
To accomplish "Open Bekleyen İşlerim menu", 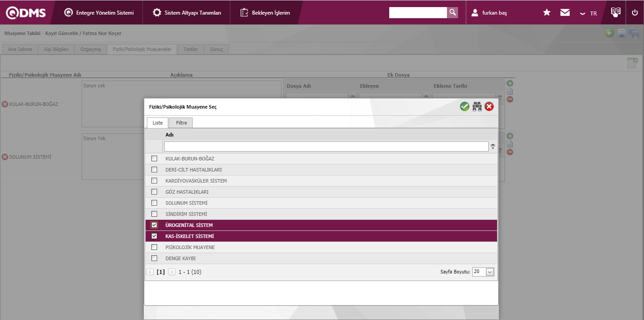I will click(265, 13).
